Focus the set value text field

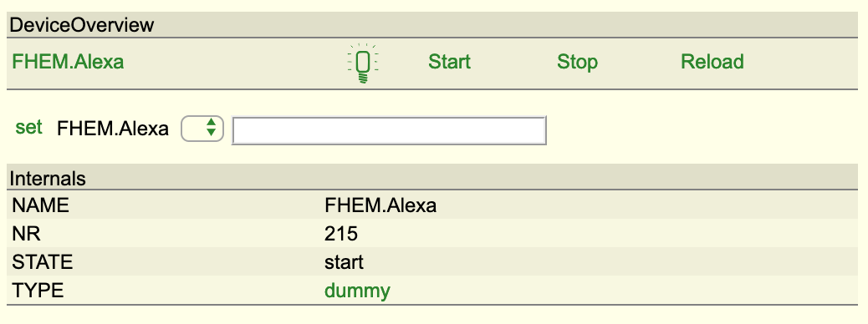389,130
